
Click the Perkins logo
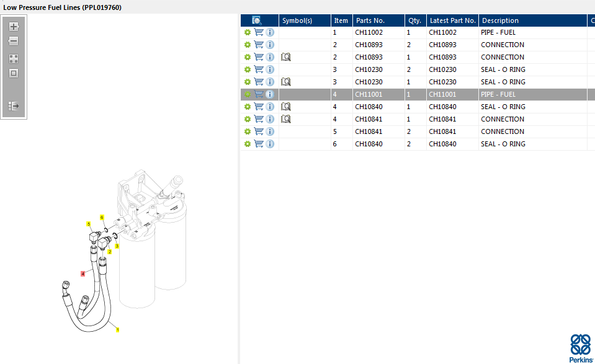coord(581,348)
